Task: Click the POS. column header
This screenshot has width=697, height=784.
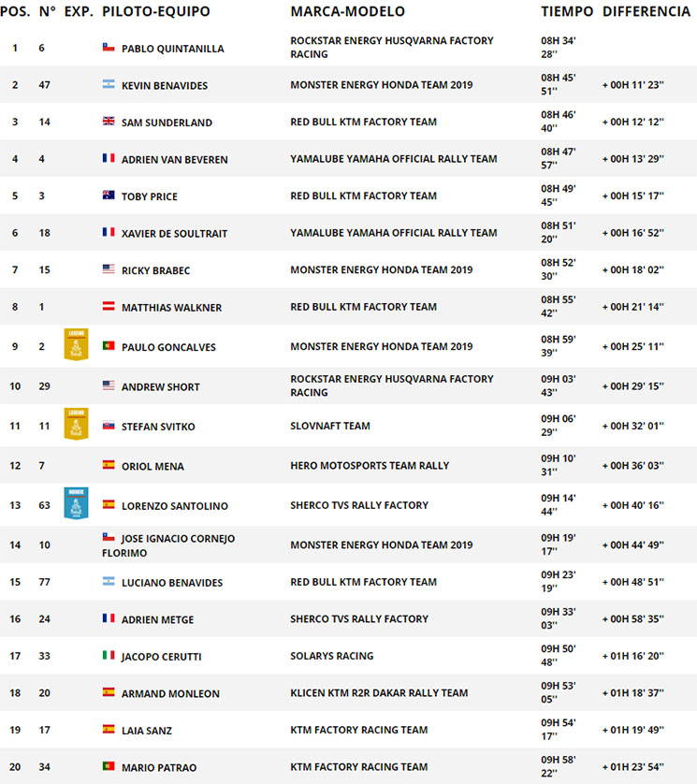Action: coord(15,11)
